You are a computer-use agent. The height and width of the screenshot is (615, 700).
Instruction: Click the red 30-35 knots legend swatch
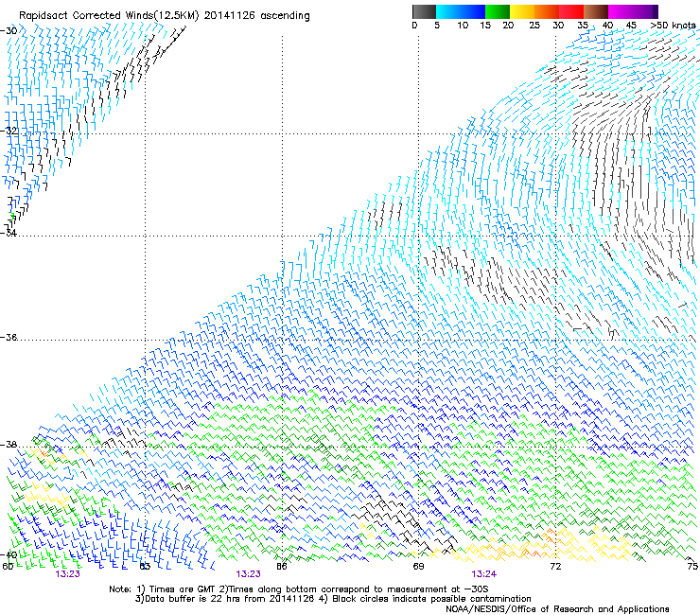[x=571, y=11]
